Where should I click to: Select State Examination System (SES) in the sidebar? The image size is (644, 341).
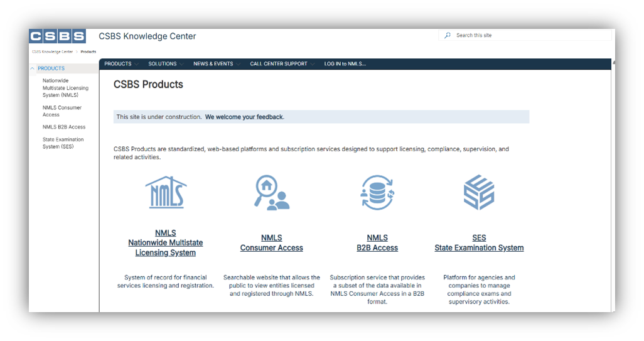point(63,143)
